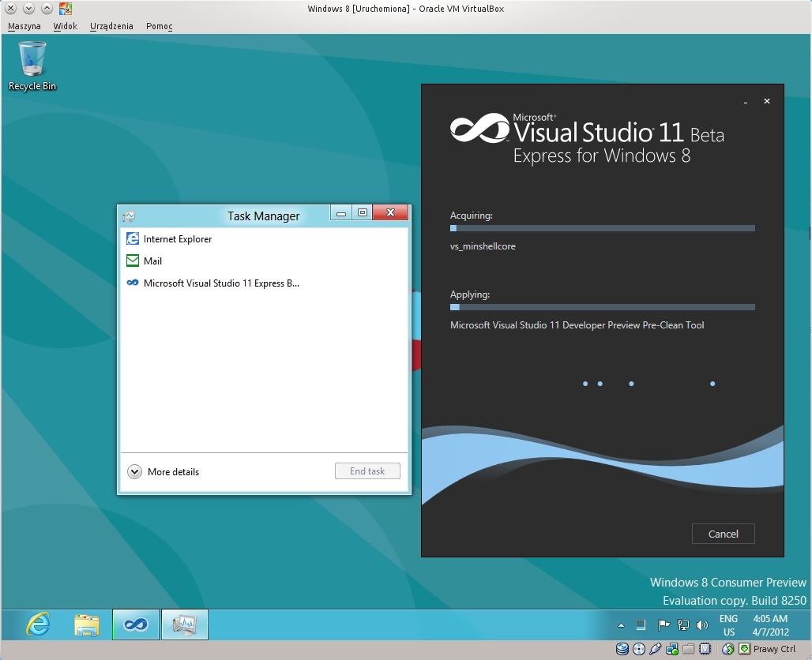Minimize the Task Manager window
This screenshot has width=812, height=660.
point(340,212)
